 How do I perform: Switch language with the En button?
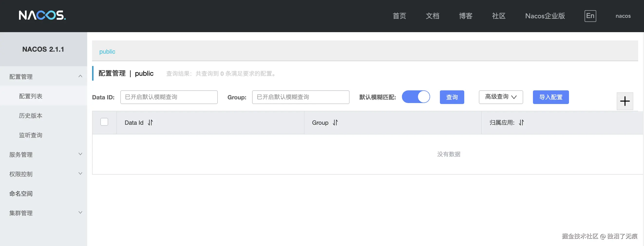[590, 16]
